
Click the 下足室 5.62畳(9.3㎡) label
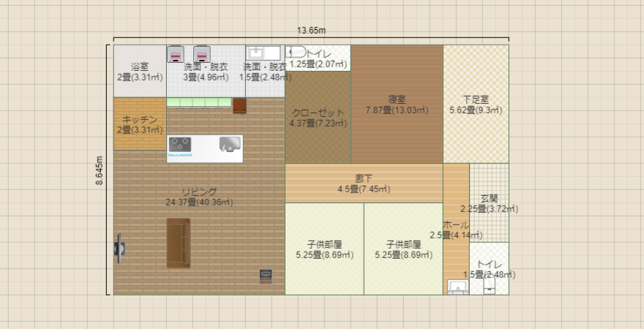[476, 105]
